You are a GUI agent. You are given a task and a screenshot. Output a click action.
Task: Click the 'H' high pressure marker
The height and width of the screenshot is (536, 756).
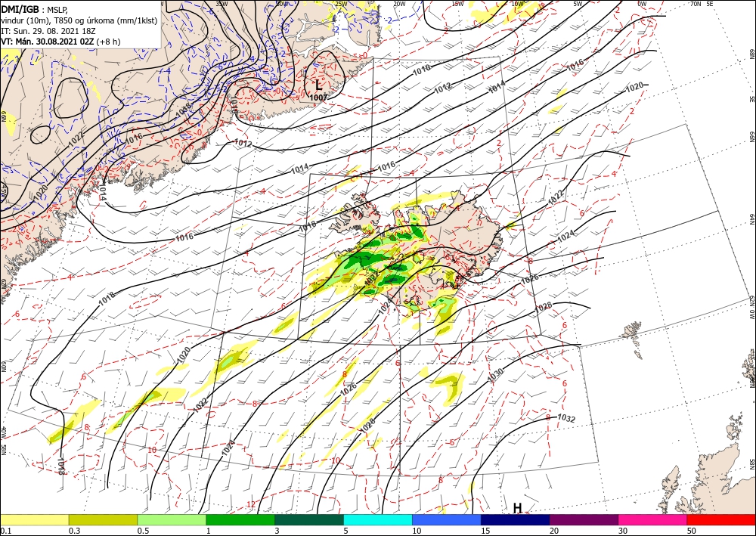pyautogui.click(x=517, y=508)
